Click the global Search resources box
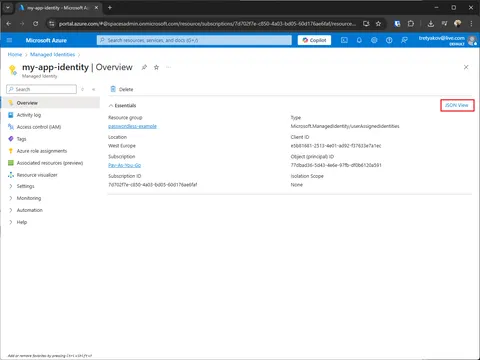 [194, 40]
